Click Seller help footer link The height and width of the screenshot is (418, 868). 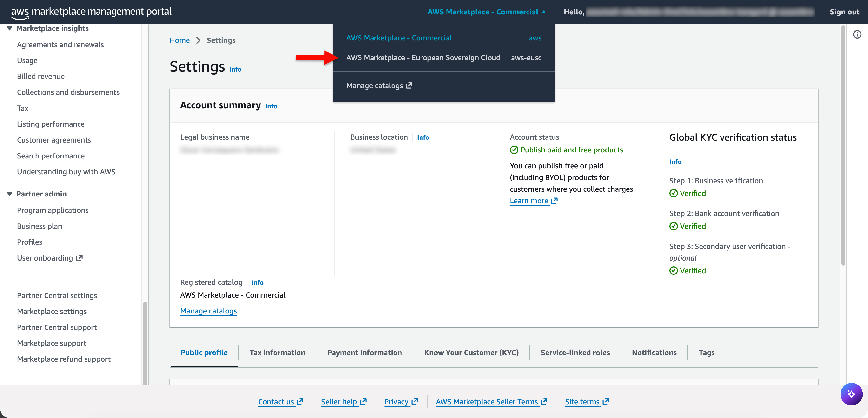click(x=344, y=402)
